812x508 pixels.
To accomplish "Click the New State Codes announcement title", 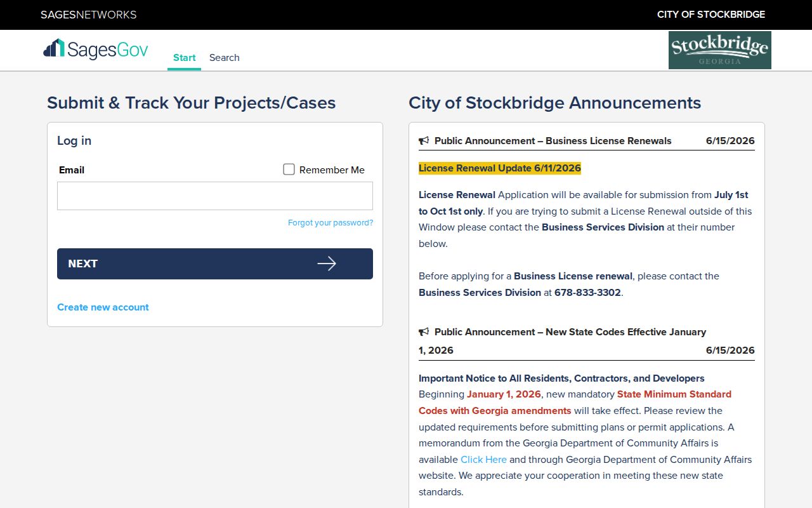I will click(x=562, y=341).
